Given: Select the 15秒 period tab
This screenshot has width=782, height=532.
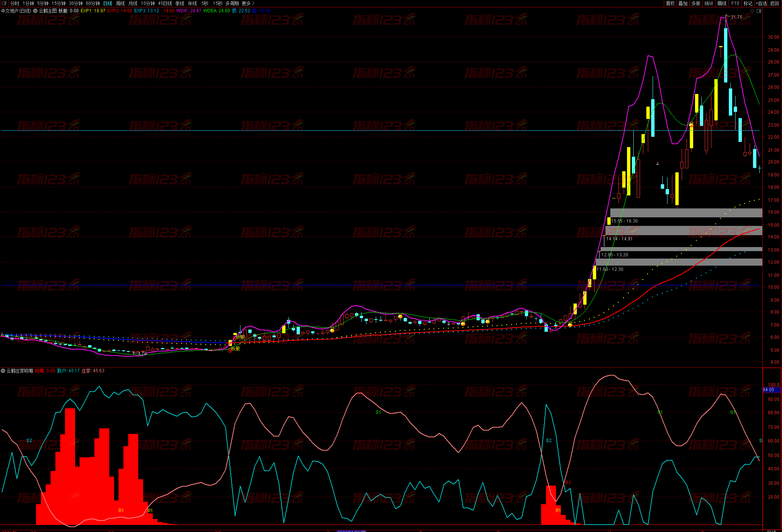Looking at the screenshot, I should (217, 3).
